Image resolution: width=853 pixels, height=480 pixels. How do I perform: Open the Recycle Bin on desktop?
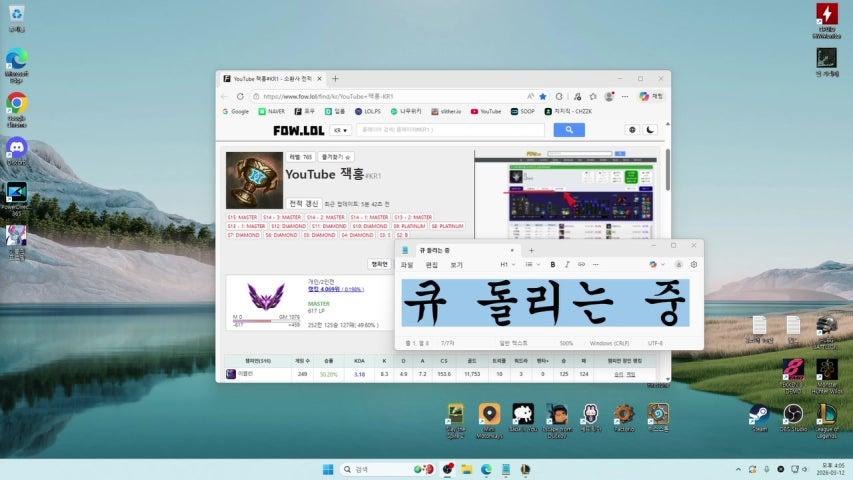[17, 18]
